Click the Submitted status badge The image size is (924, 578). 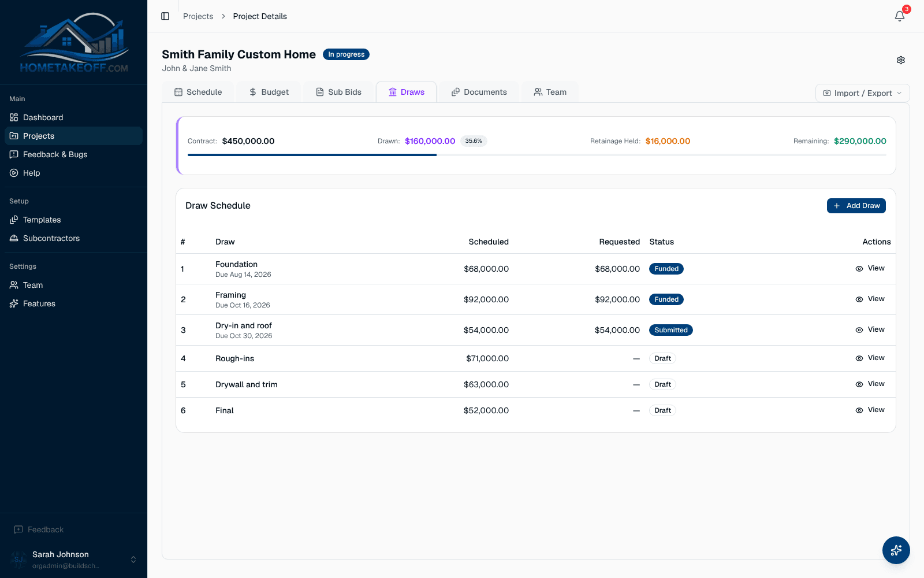(x=671, y=330)
